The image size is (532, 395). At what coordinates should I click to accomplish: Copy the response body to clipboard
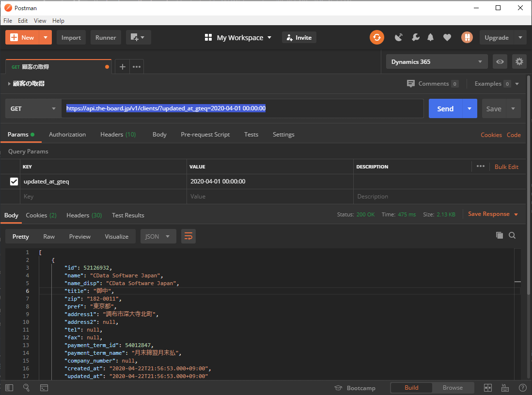tap(500, 235)
